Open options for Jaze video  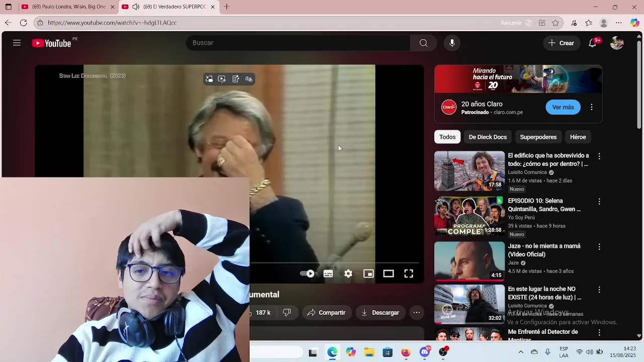[599, 247]
